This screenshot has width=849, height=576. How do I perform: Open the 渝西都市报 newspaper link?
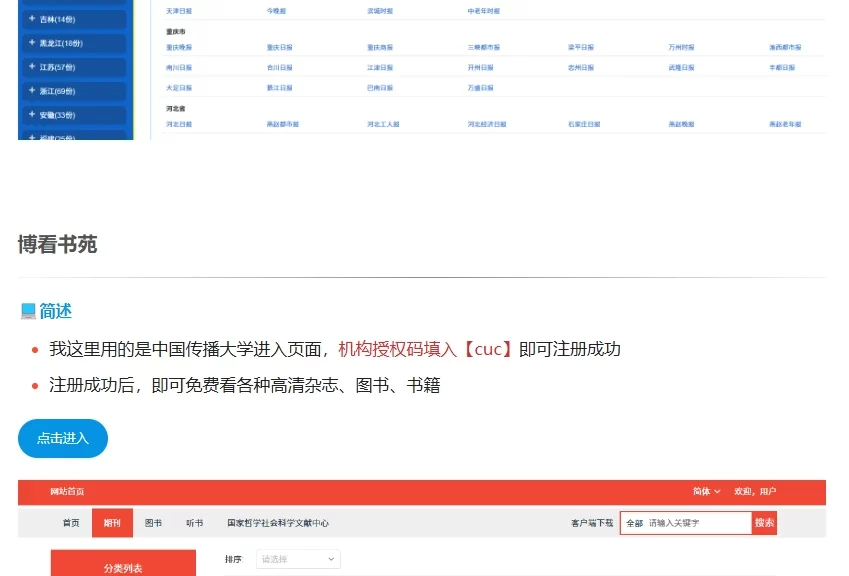tap(785, 48)
